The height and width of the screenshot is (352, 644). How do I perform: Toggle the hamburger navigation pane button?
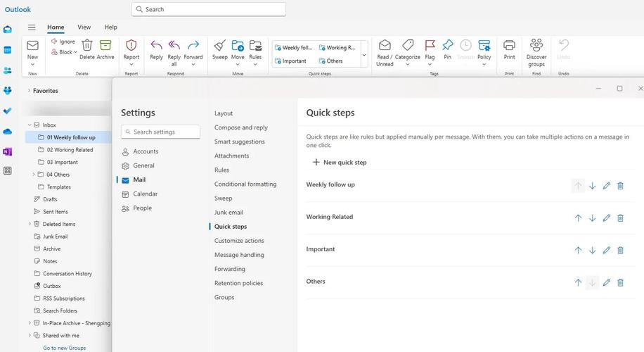[x=32, y=27]
